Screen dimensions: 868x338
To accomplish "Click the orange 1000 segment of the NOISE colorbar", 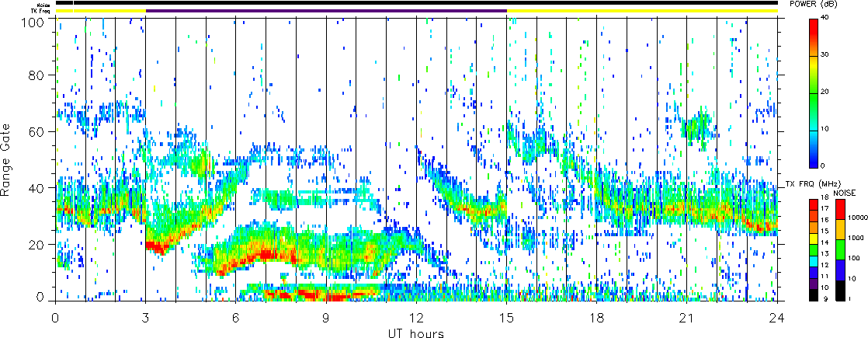I will tap(840, 229).
